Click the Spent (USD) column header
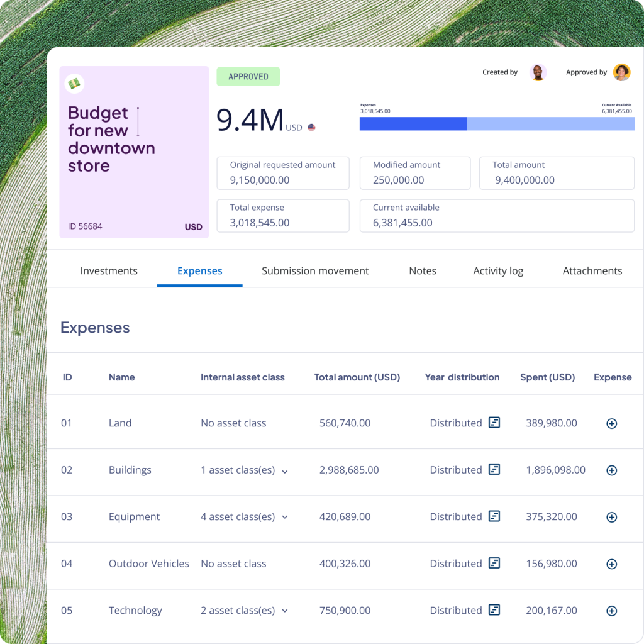This screenshot has width=644, height=644. click(548, 377)
